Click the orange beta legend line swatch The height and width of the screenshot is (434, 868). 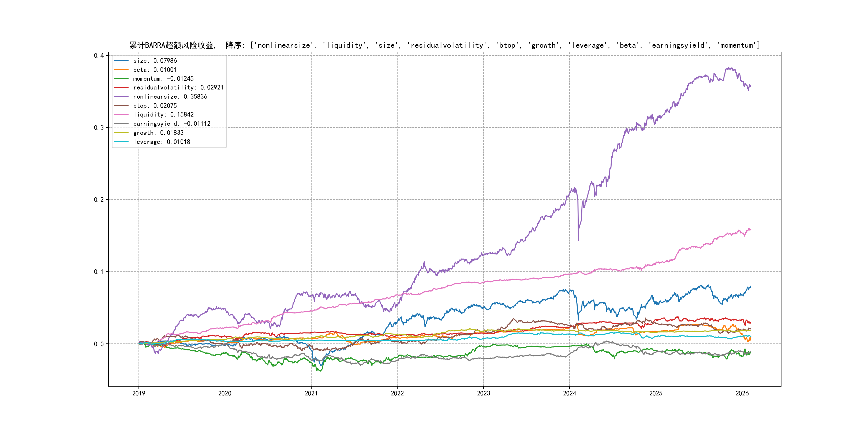(121, 70)
